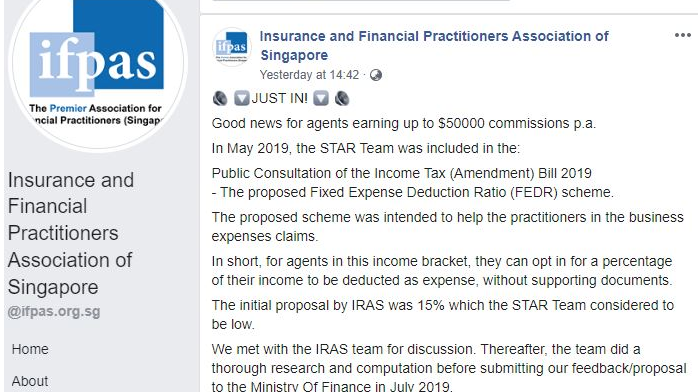The height and width of the screenshot is (392, 698).
Task: Click the first speaker emoji before JUST IN
Action: tap(220, 98)
